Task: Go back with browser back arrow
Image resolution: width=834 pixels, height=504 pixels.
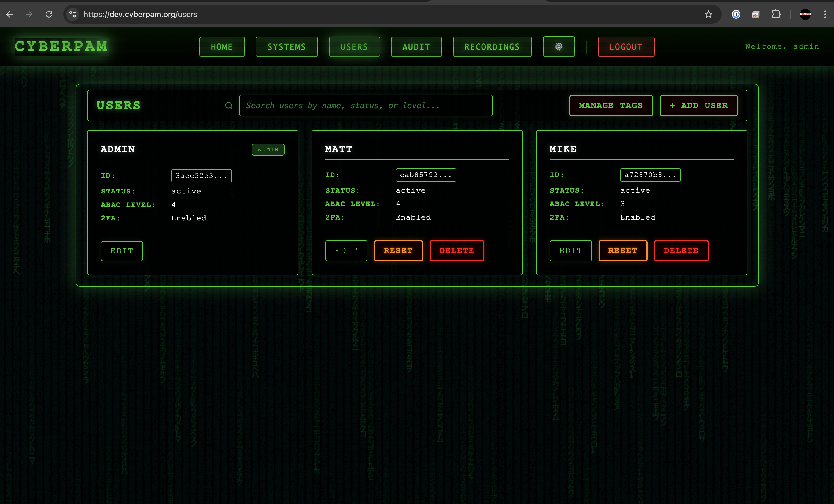Action: tap(10, 14)
